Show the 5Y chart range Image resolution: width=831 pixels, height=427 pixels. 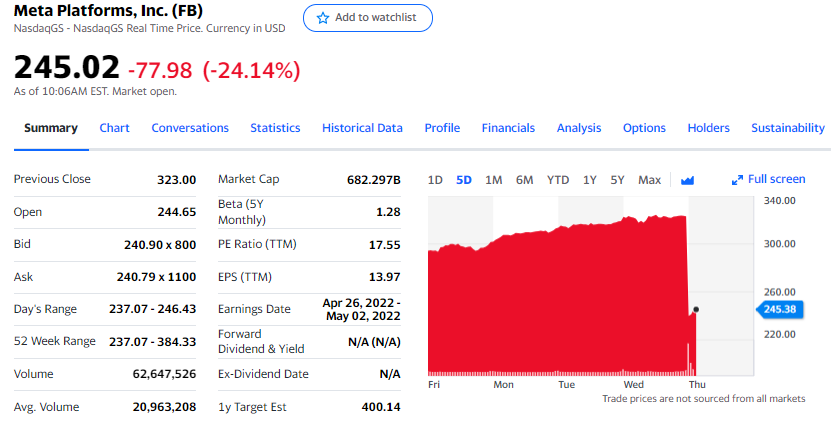(617, 180)
